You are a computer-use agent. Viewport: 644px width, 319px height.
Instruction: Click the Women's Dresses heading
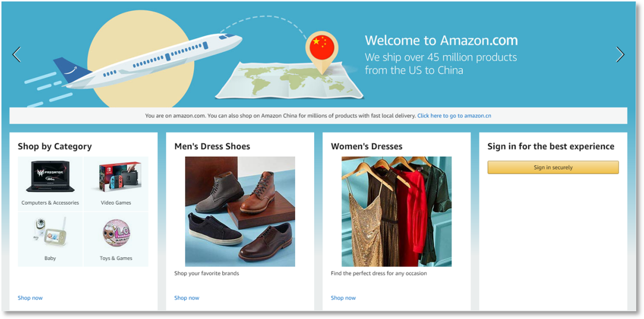(x=366, y=147)
